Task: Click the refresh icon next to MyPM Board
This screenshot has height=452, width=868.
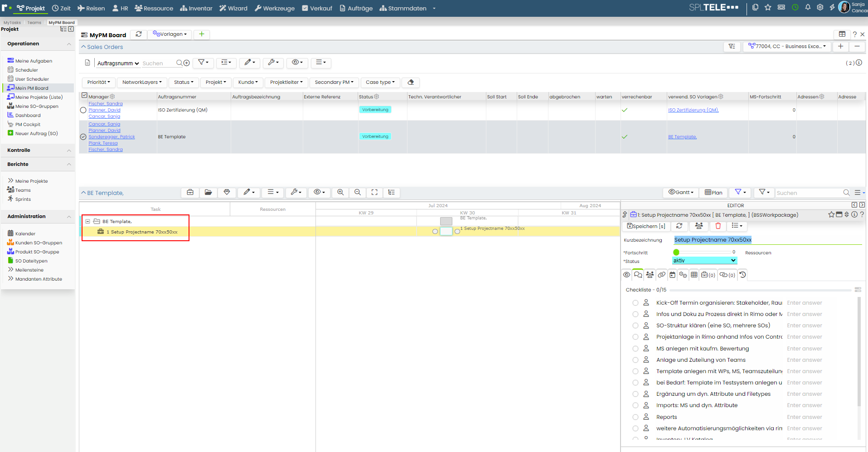Action: 139,34
